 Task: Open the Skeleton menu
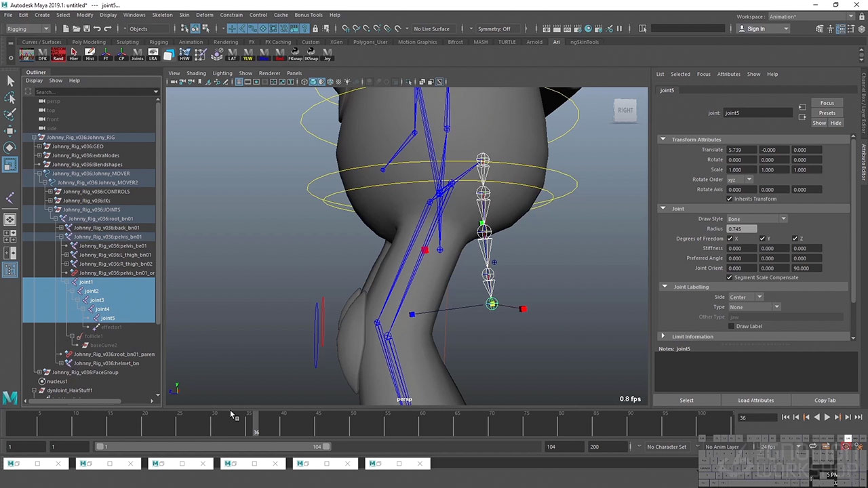tap(162, 15)
